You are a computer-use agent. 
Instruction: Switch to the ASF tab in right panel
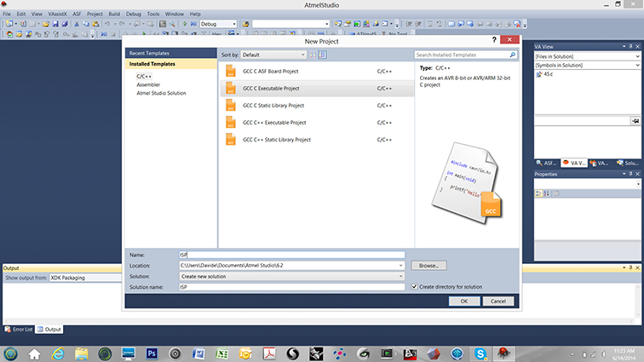[x=547, y=164]
